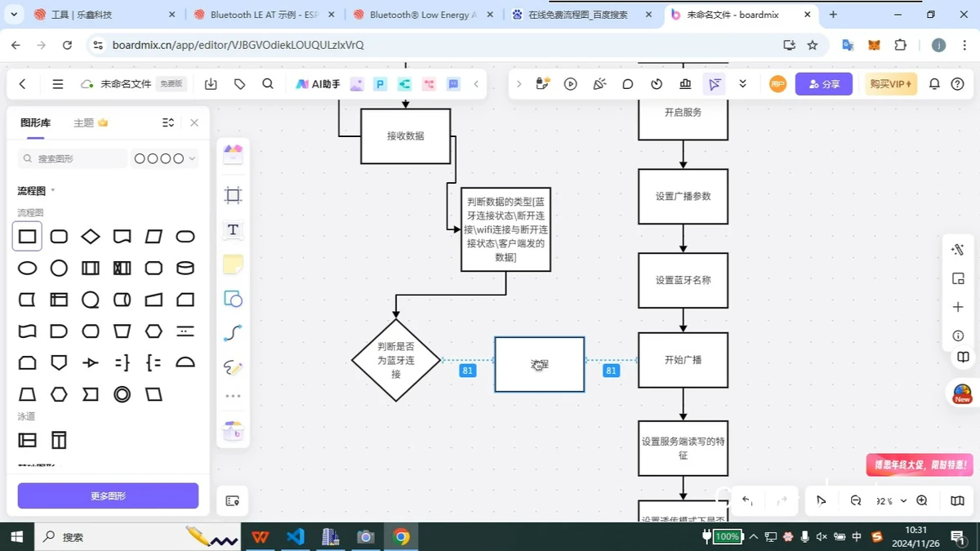Screen dimensions: 980x551
Task: Open the timer icon
Action: [657, 84]
